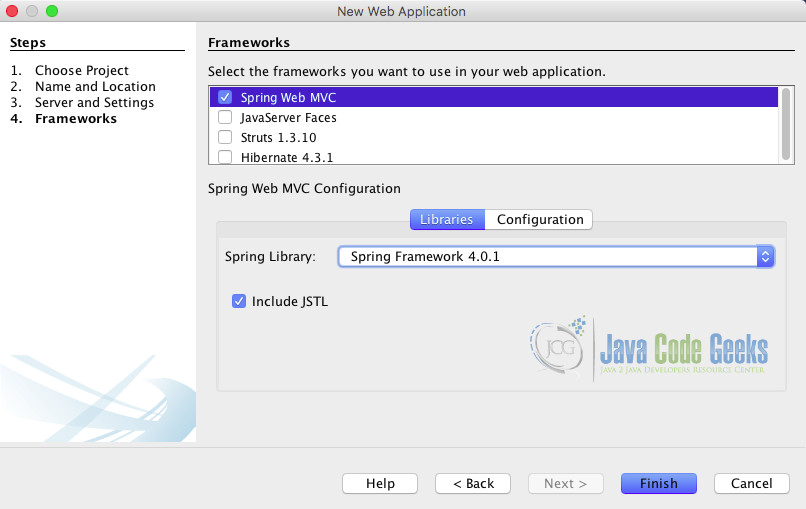The height and width of the screenshot is (509, 806).
Task: Check the Hibernate 4.3.1 framework box
Action: pyautogui.click(x=225, y=157)
